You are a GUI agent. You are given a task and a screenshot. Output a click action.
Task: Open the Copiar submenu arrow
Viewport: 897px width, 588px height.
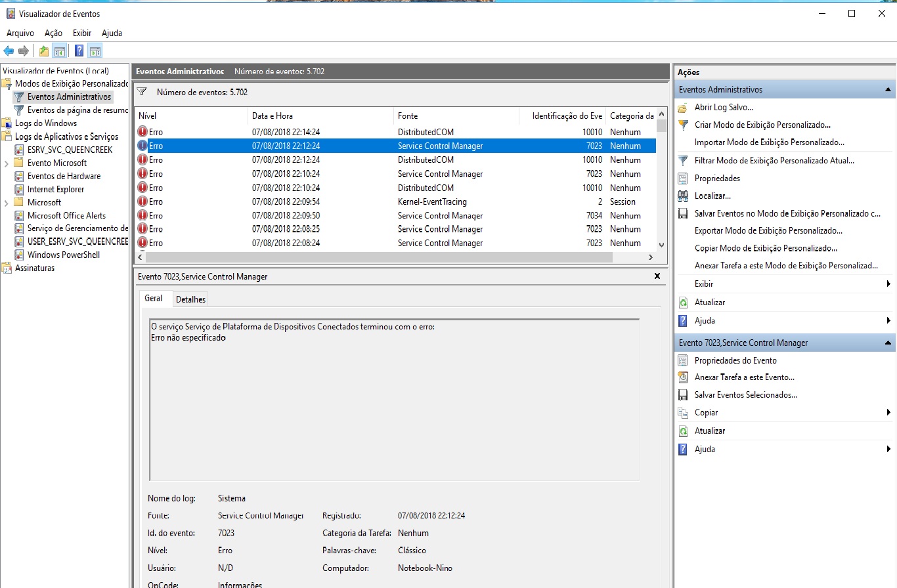tap(888, 413)
